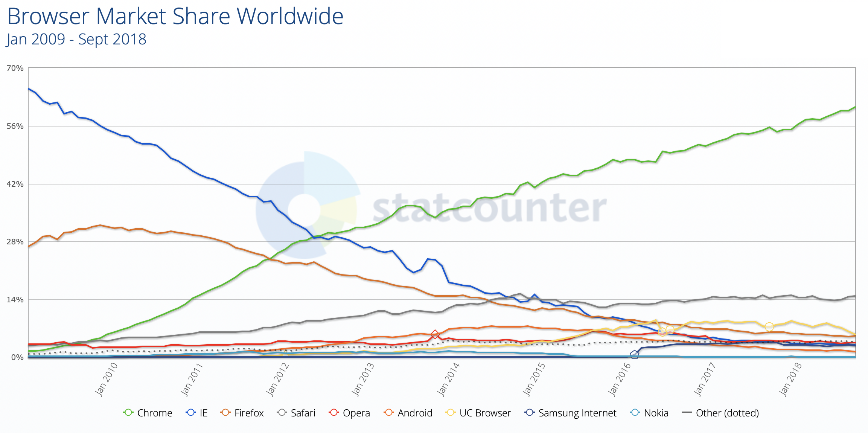Click the 56% y-axis label

15,126
